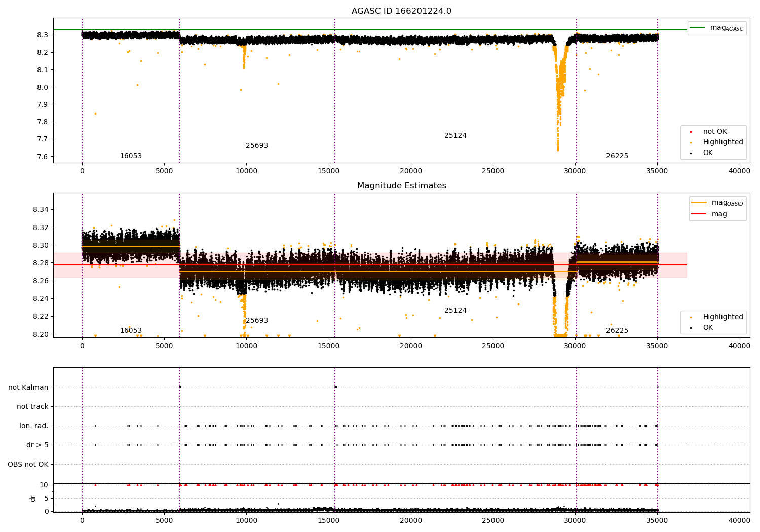Select obsid label 25693 in the top plot

click(257, 146)
